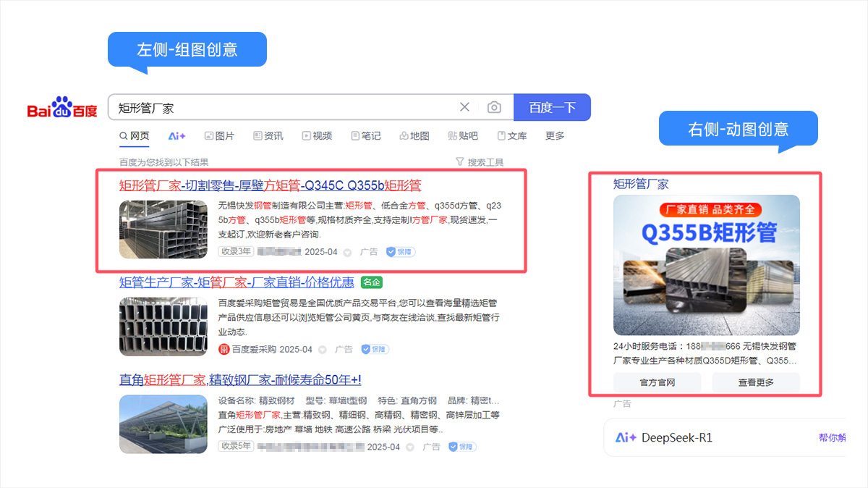Click the 2025-04 date in the 收录3年 result
868x488 pixels.
[322, 253]
